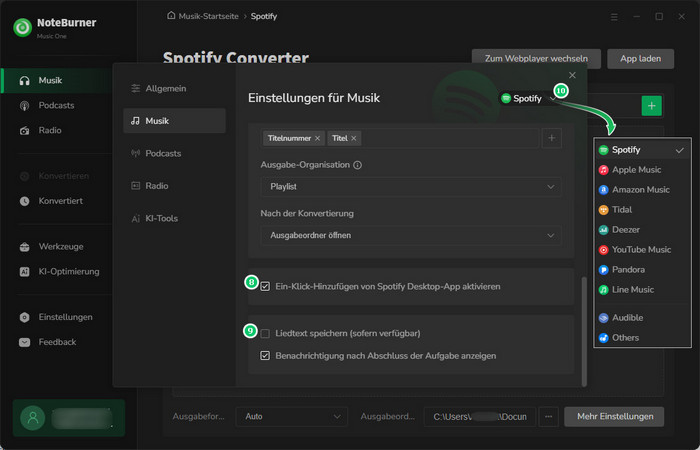Open Werkzeuge in the sidebar

coord(61,246)
